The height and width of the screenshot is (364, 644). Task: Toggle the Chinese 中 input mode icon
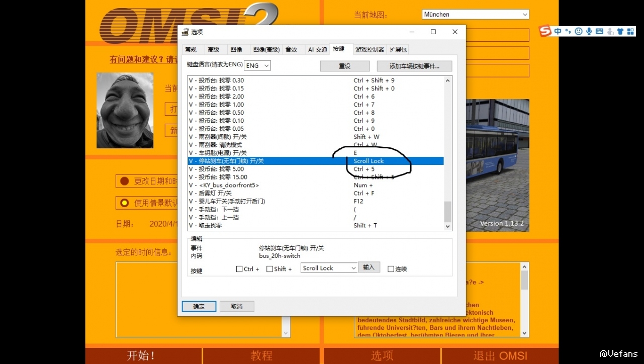[558, 31]
